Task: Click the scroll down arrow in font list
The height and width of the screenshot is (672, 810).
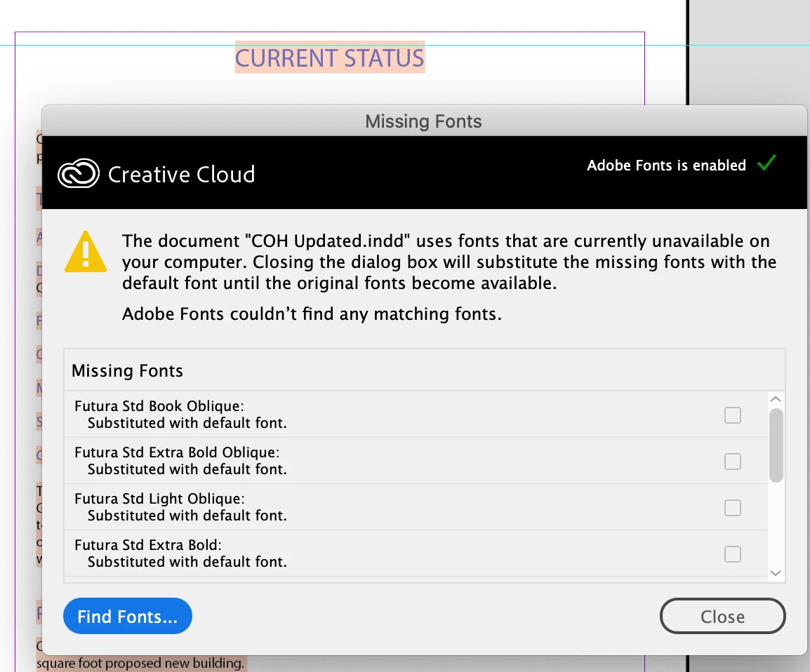Action: click(776, 573)
